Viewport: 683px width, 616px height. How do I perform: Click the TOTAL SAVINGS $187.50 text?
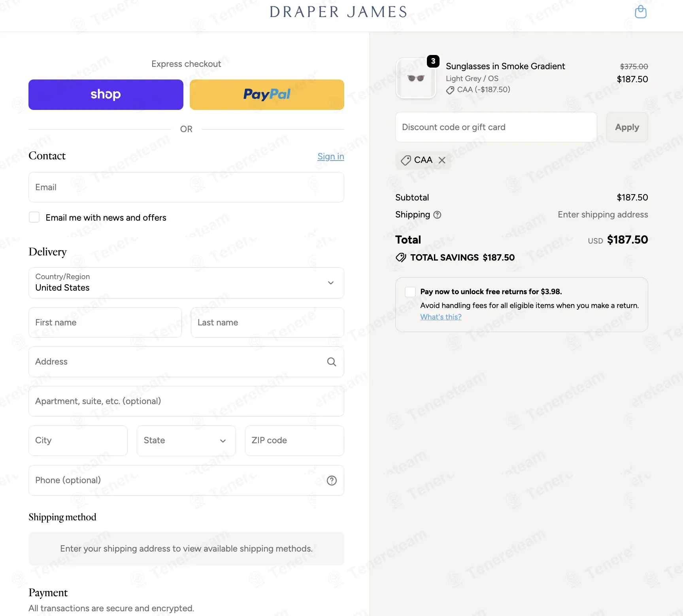(462, 258)
